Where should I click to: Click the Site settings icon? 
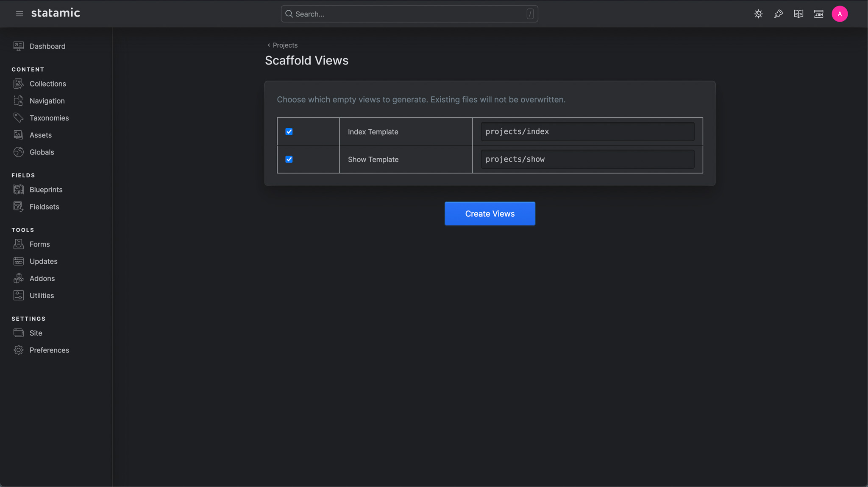(x=19, y=333)
